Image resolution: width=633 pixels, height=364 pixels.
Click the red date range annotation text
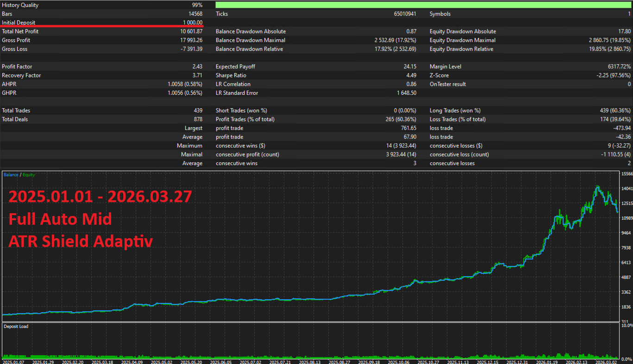pyautogui.click(x=100, y=197)
